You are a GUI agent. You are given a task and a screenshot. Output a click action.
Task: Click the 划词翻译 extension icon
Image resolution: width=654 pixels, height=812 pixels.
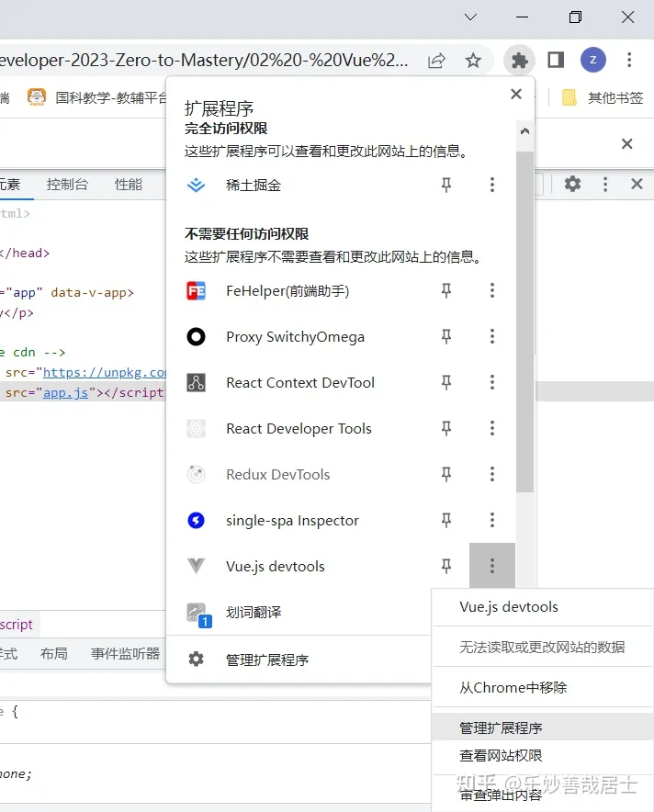pyautogui.click(x=198, y=615)
